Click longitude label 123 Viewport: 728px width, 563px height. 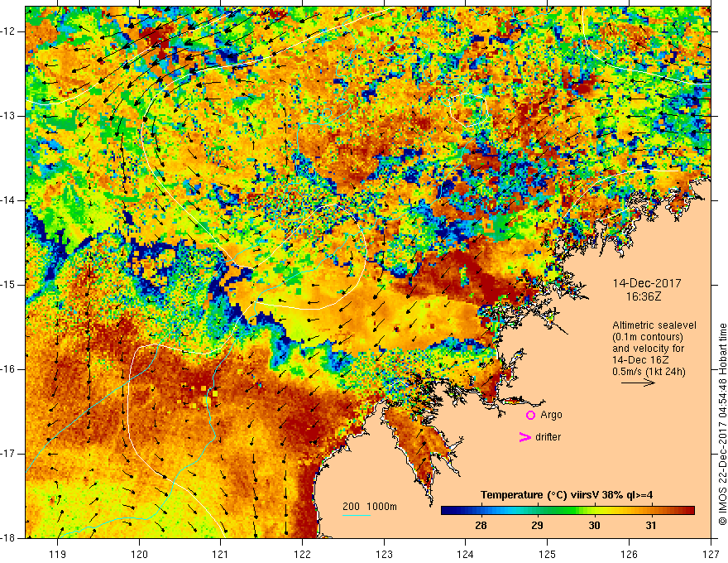click(x=384, y=554)
